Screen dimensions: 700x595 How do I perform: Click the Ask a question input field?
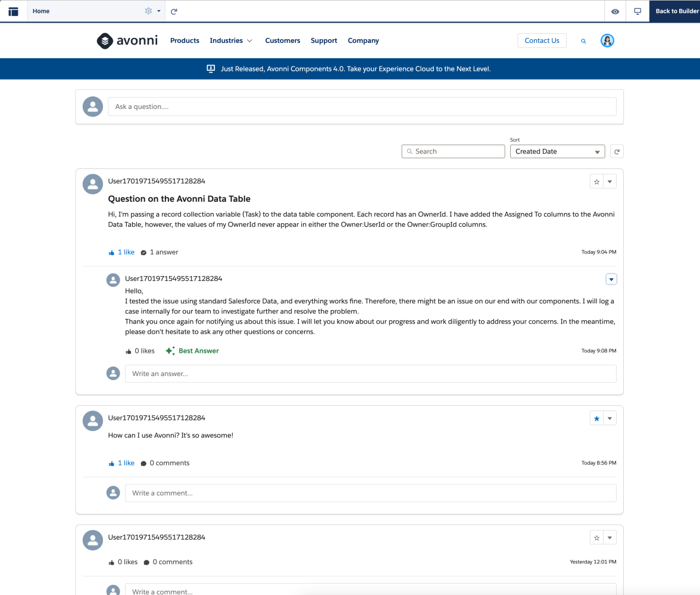(x=362, y=107)
